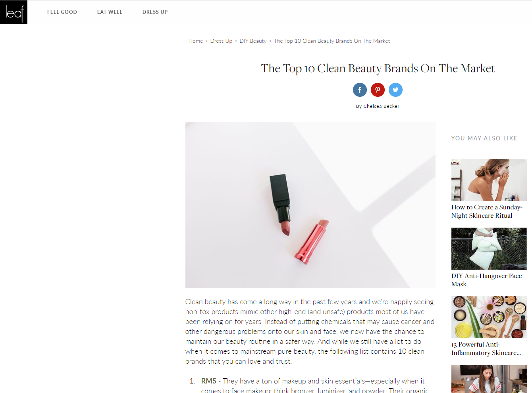Click the current article breadcrumb title

pos(332,41)
